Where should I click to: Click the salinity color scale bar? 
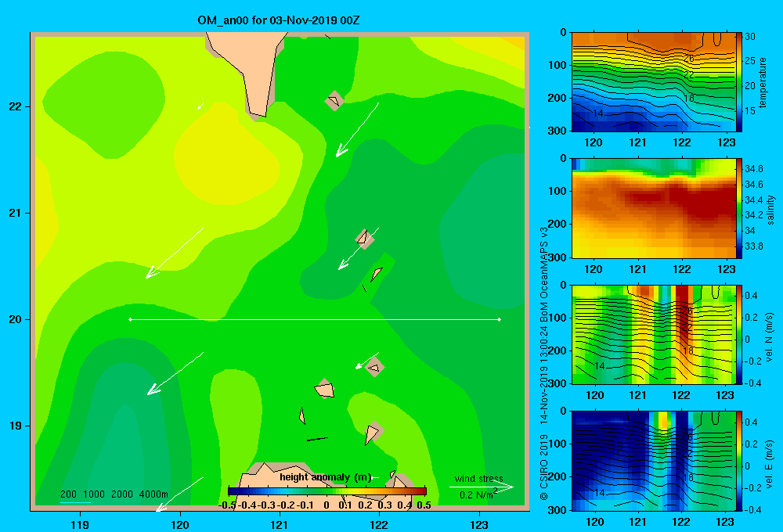click(x=739, y=208)
